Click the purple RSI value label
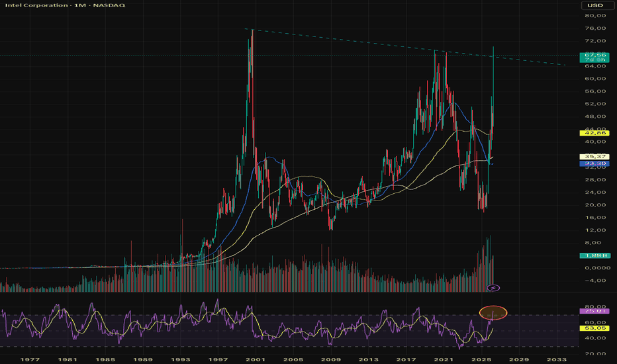Screen dimensions: 617x364 click(x=594, y=311)
